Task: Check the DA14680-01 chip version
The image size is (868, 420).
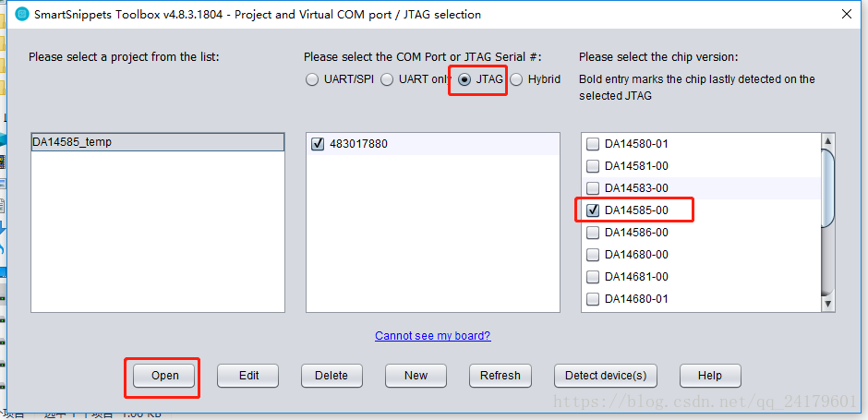Action: [593, 299]
